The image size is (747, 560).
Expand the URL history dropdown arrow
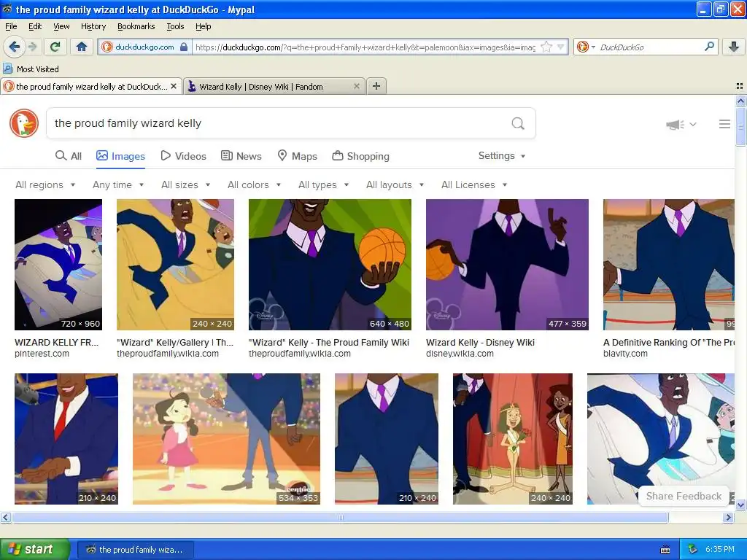pos(561,47)
